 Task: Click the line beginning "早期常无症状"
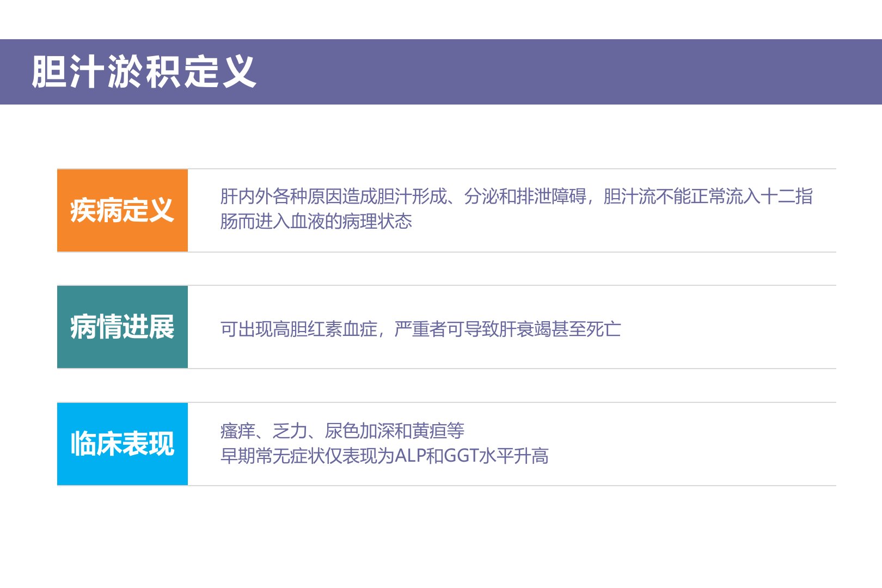click(x=384, y=456)
